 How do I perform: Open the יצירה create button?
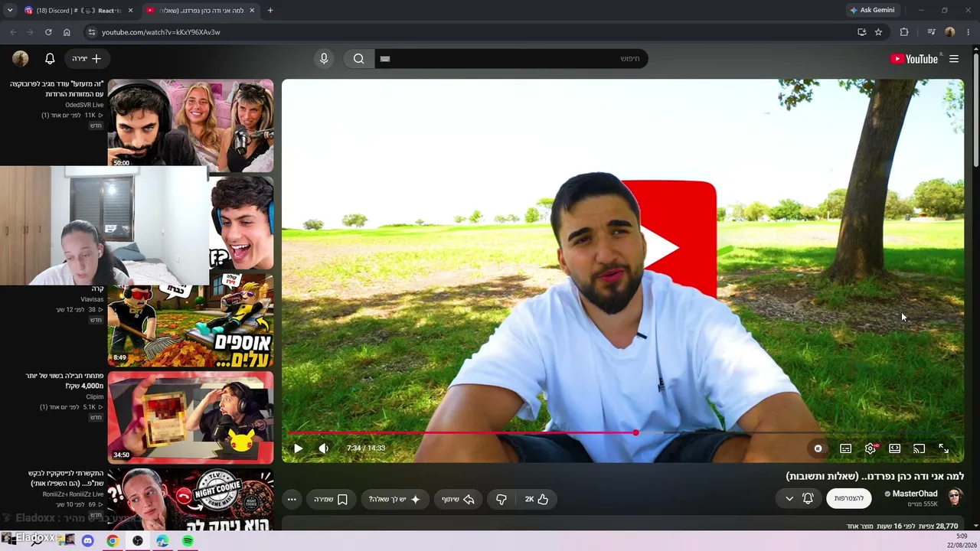(87, 59)
